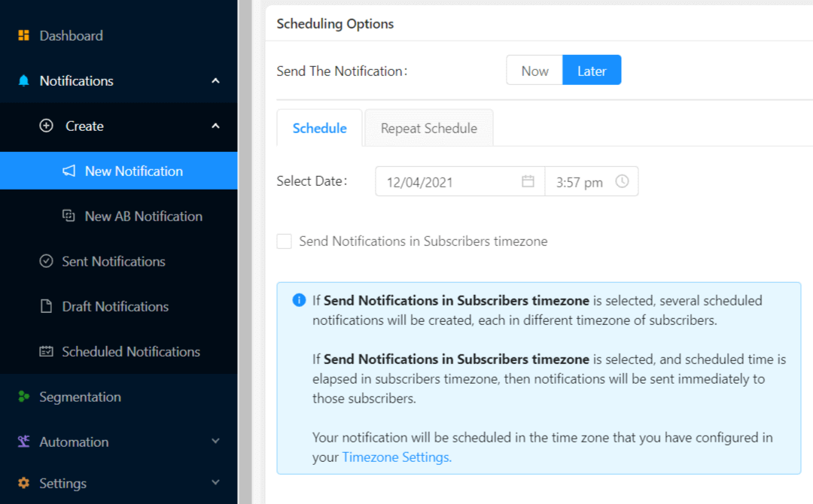Click the Notifications bell icon
The image size is (813, 504).
tap(24, 80)
